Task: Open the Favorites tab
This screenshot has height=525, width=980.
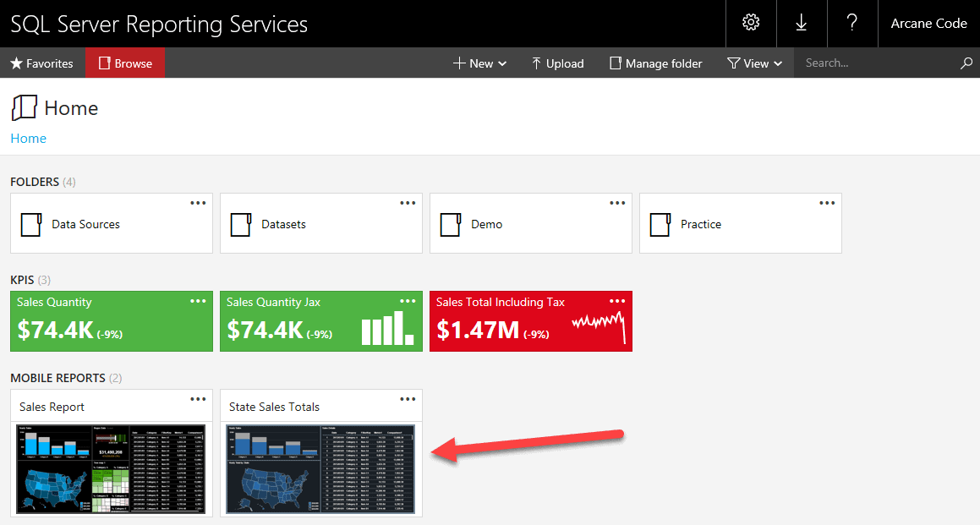Action: [42, 63]
